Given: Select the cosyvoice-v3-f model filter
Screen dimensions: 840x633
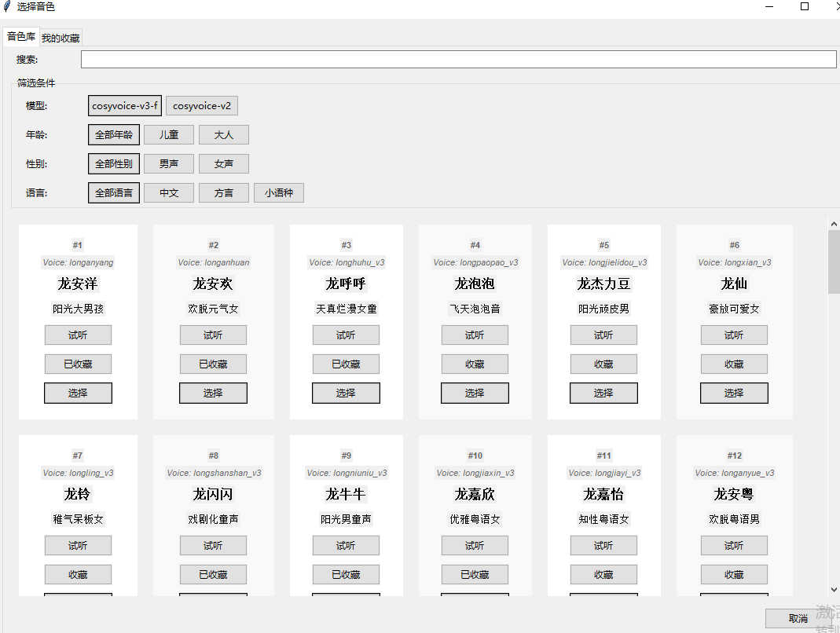Looking at the screenshot, I should click(x=125, y=106).
